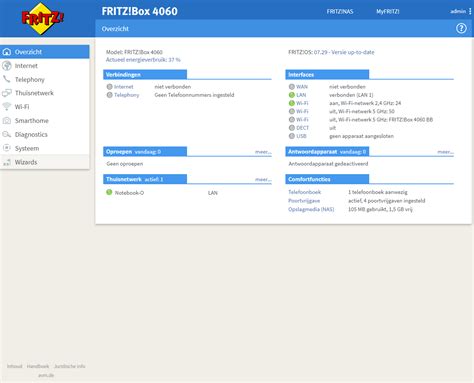Viewport: 474px width, 383px height.
Task: Click the FRITZ! logo
Action: pos(42,18)
